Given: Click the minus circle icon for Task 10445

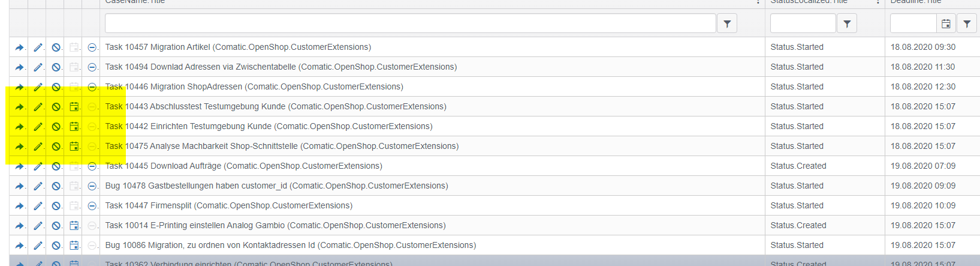Looking at the screenshot, I should click(92, 166).
